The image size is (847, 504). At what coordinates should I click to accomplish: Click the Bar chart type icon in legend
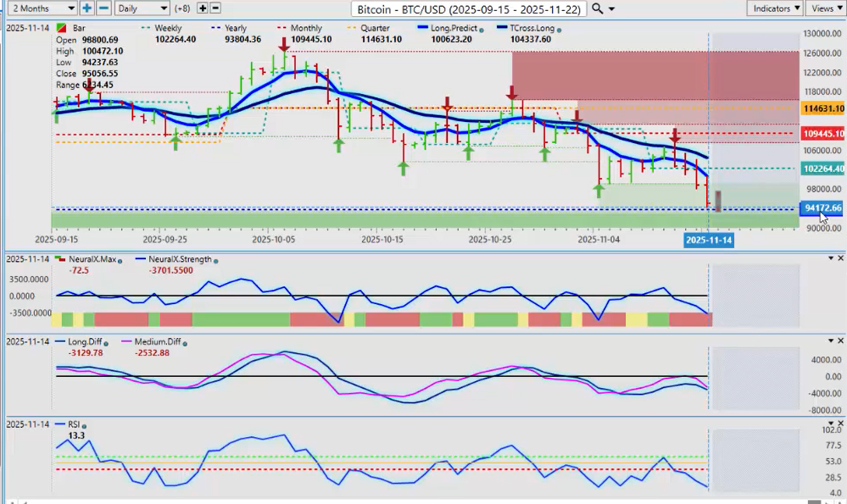(59, 28)
